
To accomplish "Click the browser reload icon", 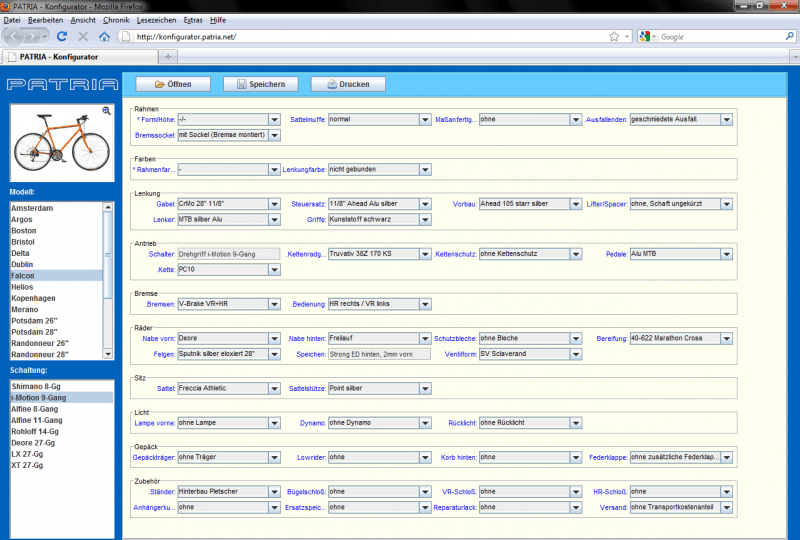I will tap(62, 36).
